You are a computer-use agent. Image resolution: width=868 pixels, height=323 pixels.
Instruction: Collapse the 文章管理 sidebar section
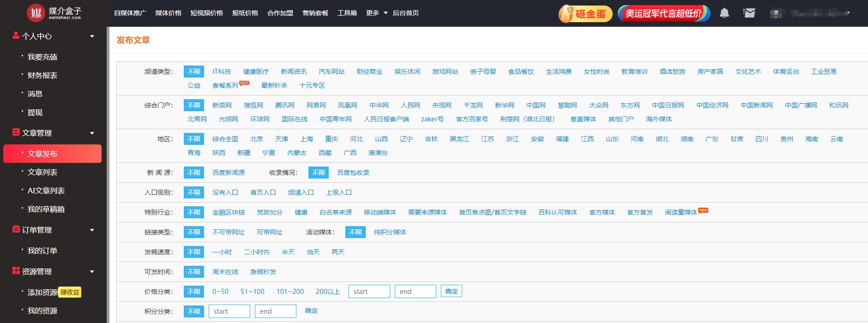pyautogui.click(x=92, y=133)
